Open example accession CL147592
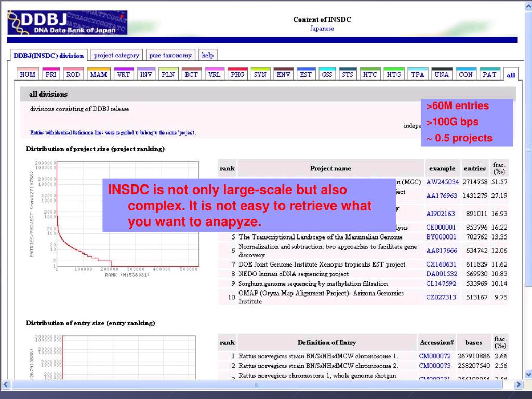This screenshot has width=532, height=399. pos(441,283)
